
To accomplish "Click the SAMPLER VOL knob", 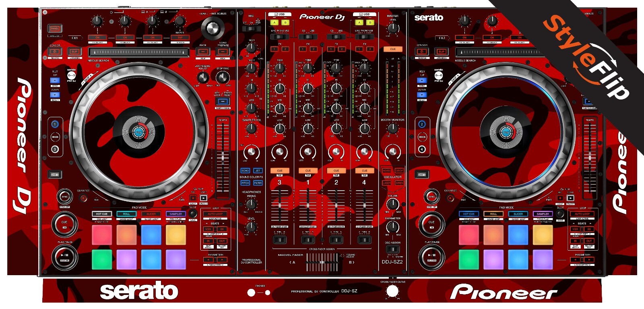I will [x=251, y=129].
